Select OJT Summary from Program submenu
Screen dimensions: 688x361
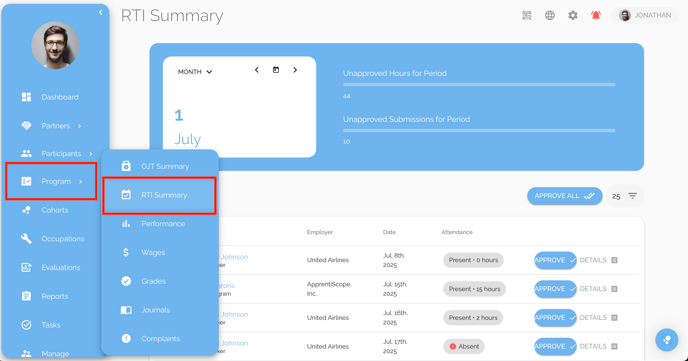click(x=160, y=166)
